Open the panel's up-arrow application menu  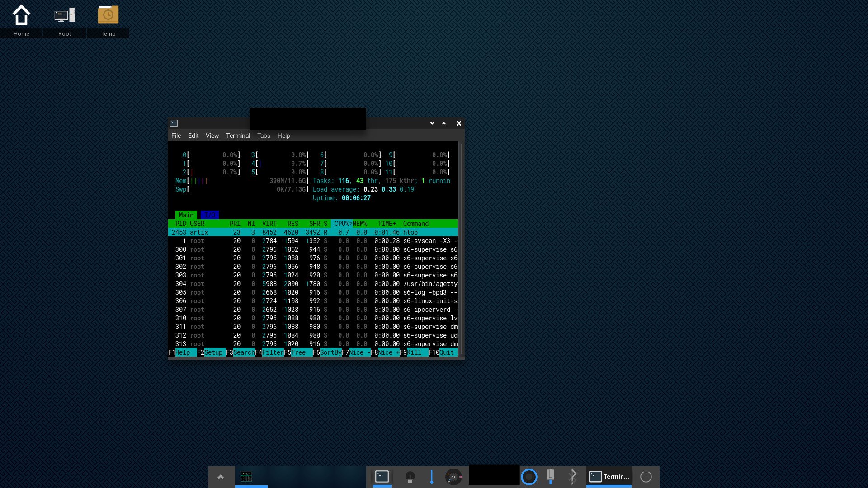pos(221,477)
